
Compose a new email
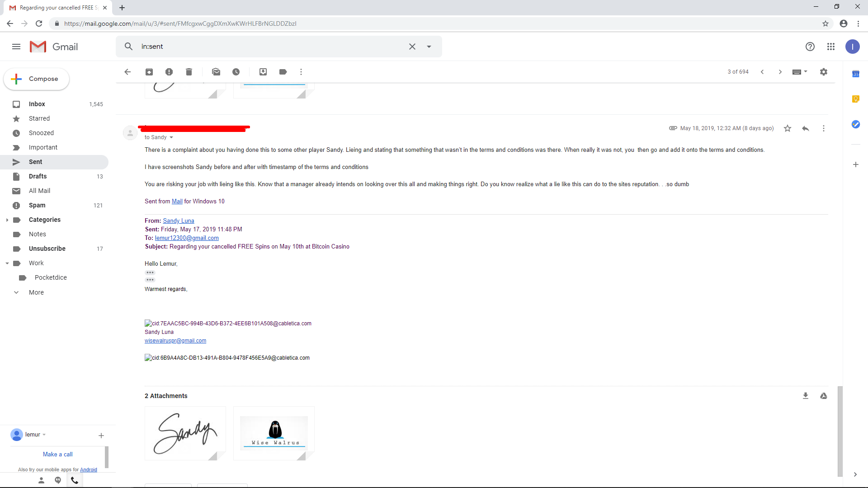click(x=37, y=79)
